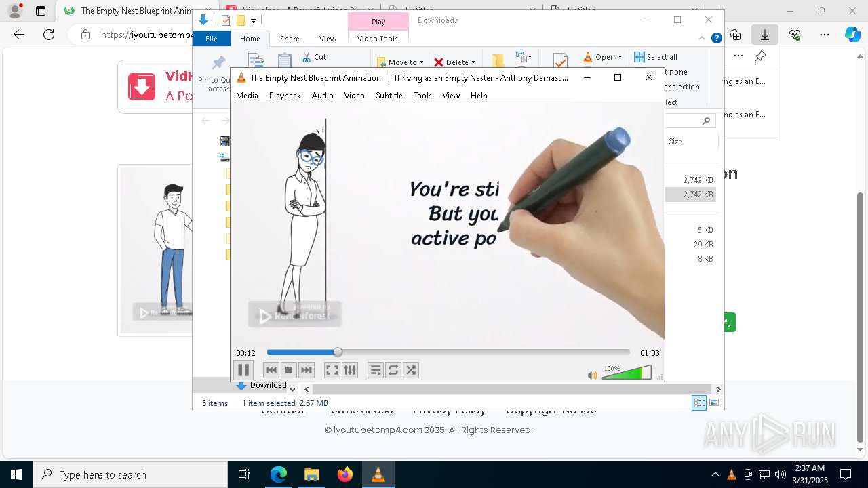Refresh the Edge browser page
Screen dimensions: 868x488
pyautogui.click(x=49, y=35)
